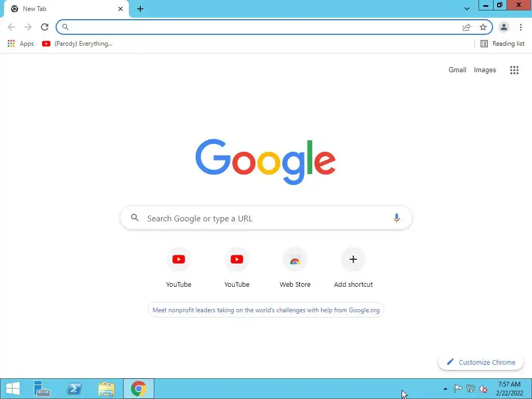Select the Chrome taskbar icon
The height and width of the screenshot is (399, 532).
[138, 389]
